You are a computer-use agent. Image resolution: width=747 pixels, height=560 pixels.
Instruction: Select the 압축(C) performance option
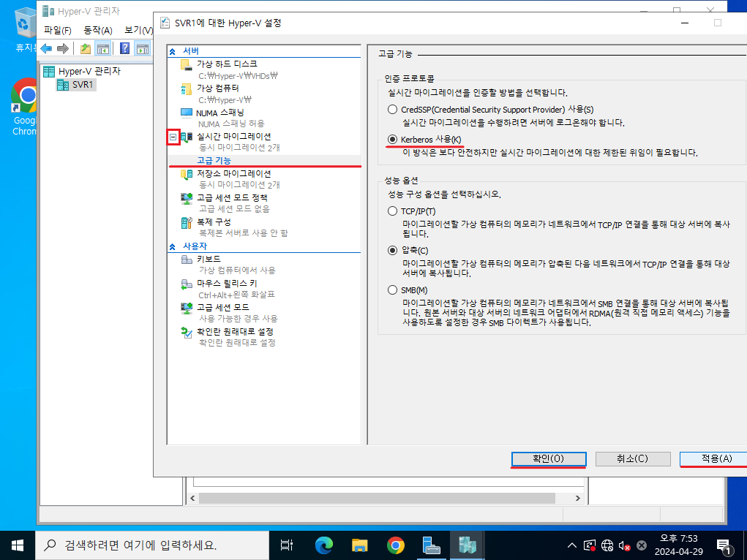click(x=393, y=251)
